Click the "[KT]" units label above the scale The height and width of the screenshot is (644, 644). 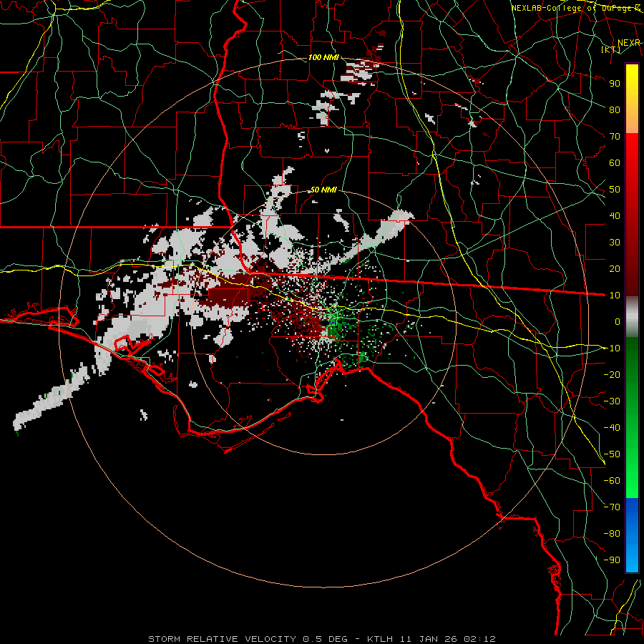611,49
